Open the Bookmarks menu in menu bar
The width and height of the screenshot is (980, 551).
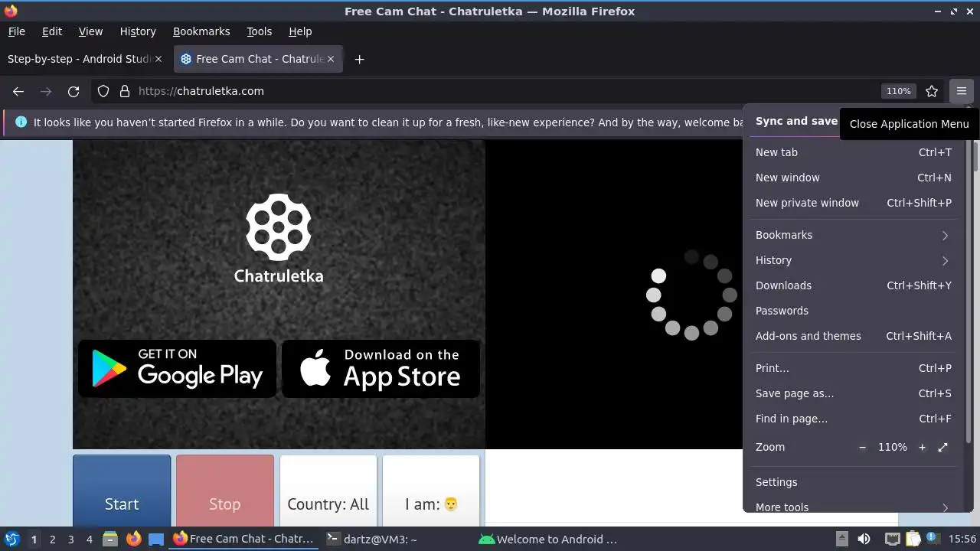[201, 31]
